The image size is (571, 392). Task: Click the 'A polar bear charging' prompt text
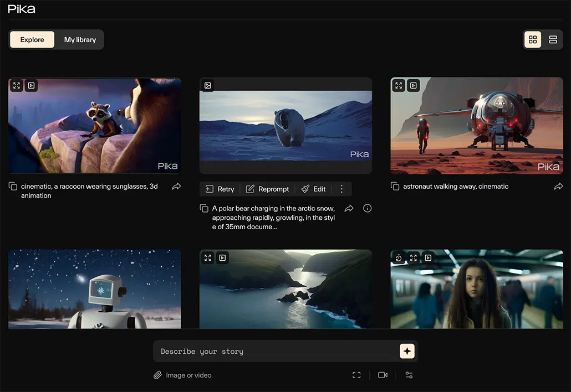273,218
